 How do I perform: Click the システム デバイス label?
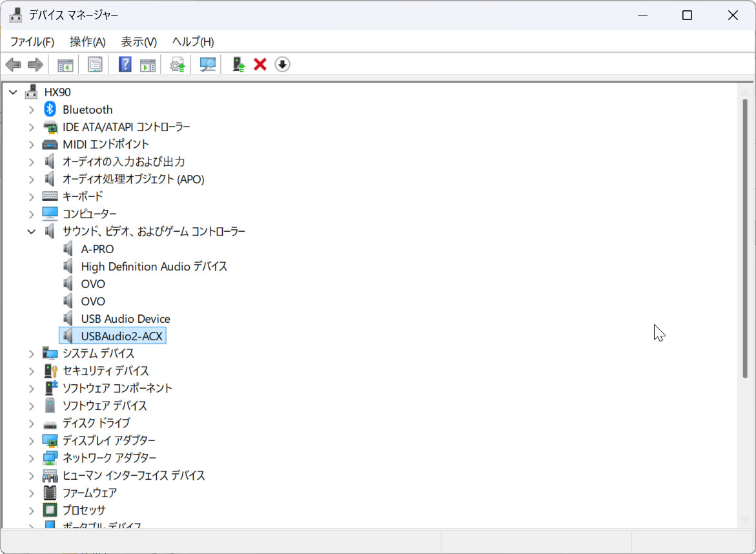coord(98,353)
